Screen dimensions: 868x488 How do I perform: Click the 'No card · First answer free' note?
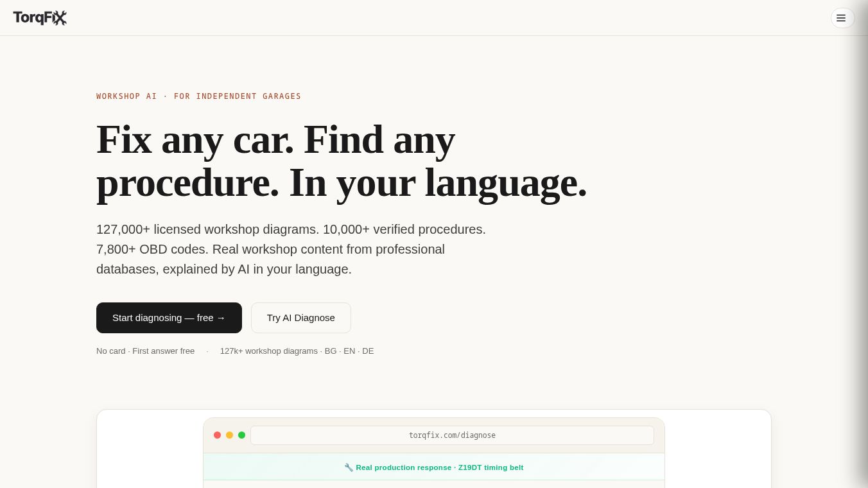(145, 351)
